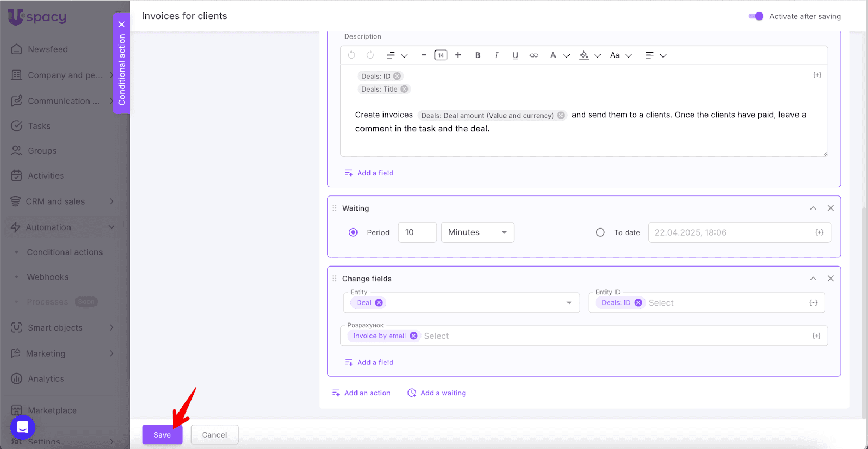Select the Period radio button
This screenshot has width=868, height=449.
point(353,232)
